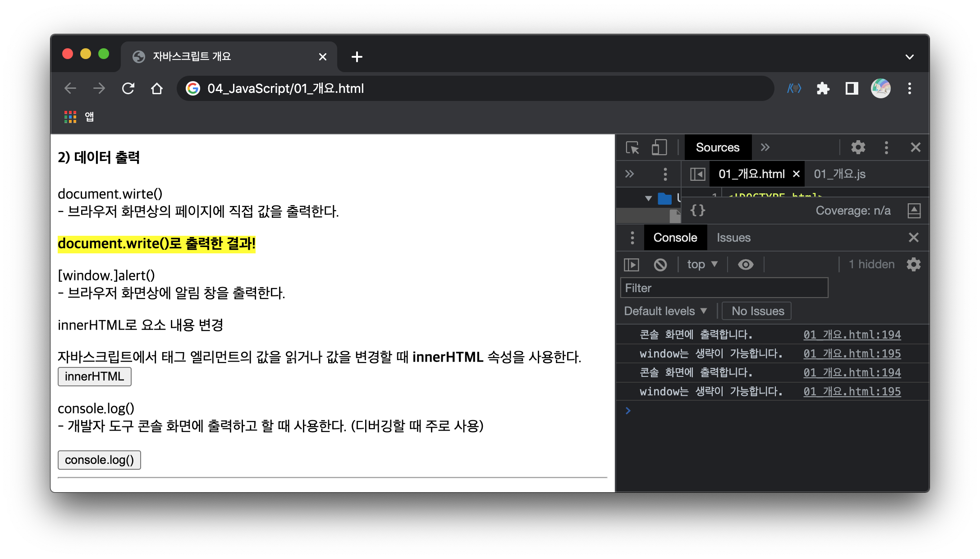Screen dimensions: 980x559
Task: Open the top context dropdown
Action: click(x=702, y=265)
